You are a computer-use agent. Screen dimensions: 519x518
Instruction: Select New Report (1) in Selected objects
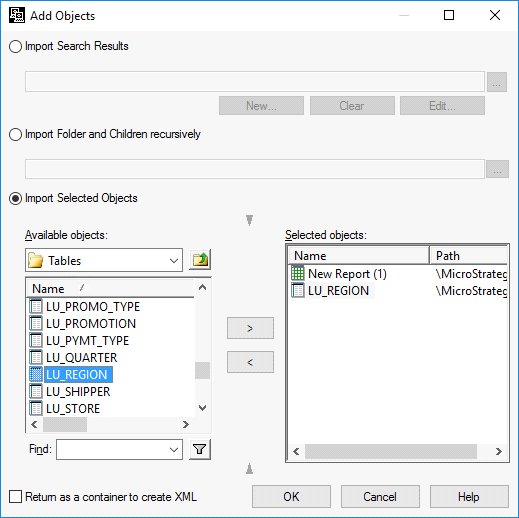click(x=347, y=274)
